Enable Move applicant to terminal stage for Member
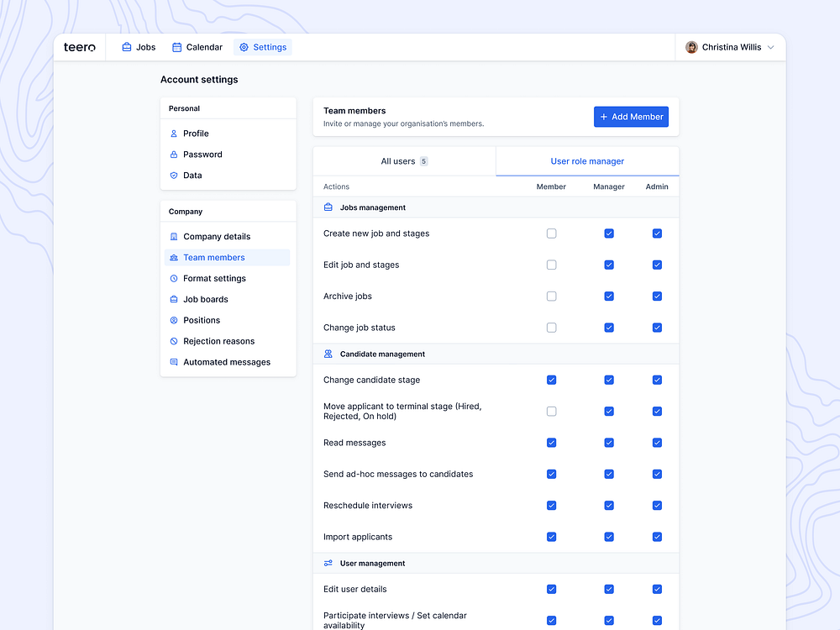This screenshot has width=840, height=630. (x=551, y=411)
